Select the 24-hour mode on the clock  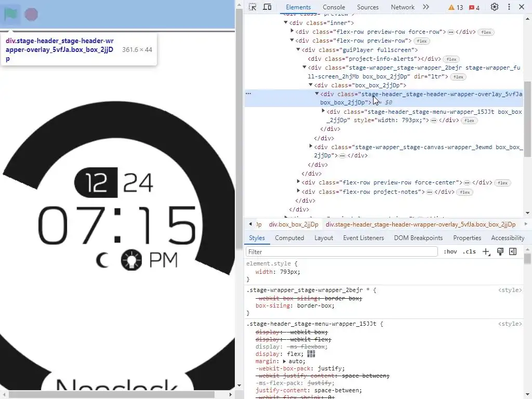pos(137,182)
